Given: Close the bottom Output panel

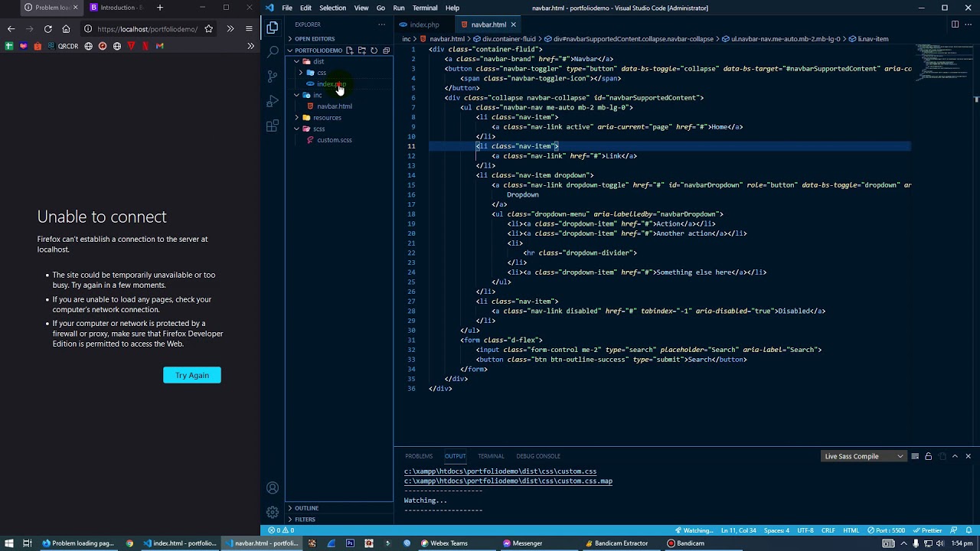Looking at the screenshot, I should coord(968,456).
